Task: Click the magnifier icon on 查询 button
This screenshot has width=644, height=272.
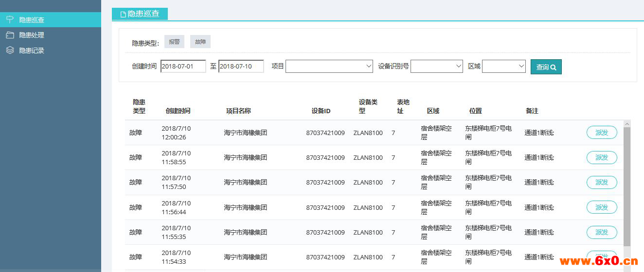Action: coord(553,68)
